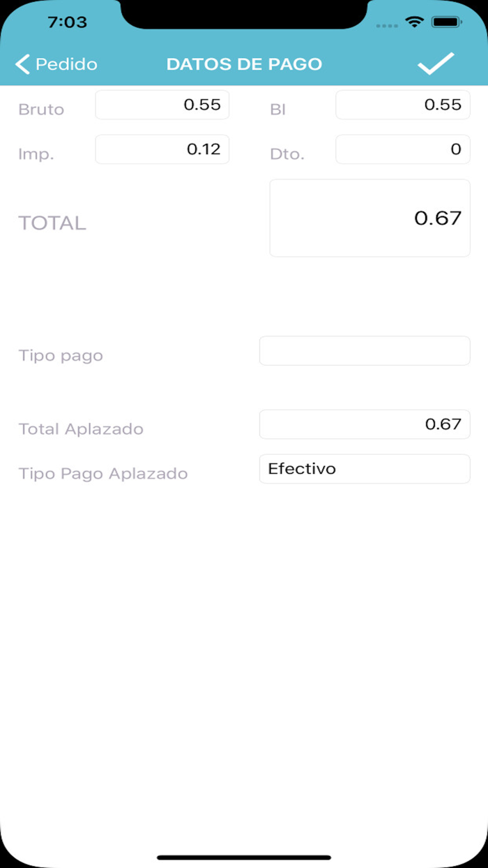Tap Pedido to return to the order
This screenshot has width=488, height=868.
click(x=68, y=63)
